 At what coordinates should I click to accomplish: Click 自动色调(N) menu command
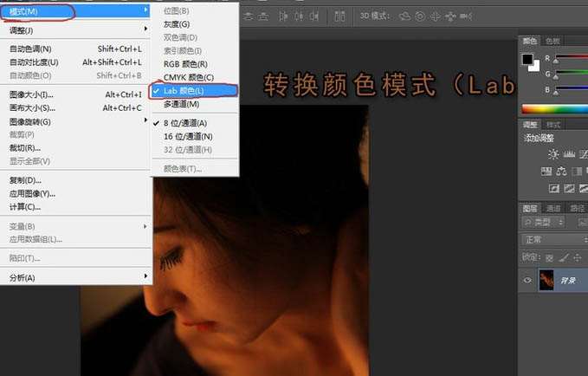tap(30, 49)
